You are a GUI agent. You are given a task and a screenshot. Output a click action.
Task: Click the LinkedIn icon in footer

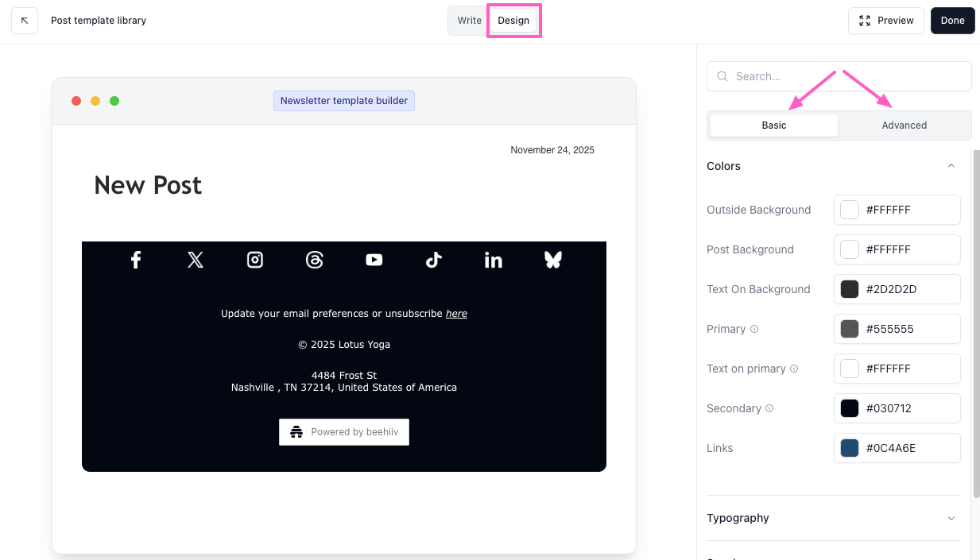(x=494, y=260)
